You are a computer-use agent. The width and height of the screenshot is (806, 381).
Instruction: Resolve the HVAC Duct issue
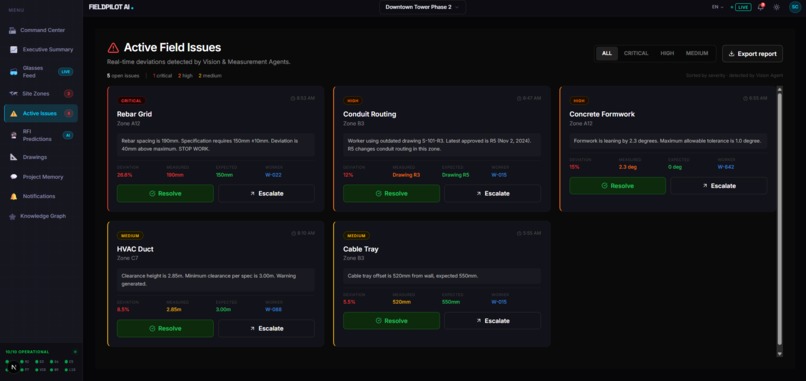click(165, 329)
